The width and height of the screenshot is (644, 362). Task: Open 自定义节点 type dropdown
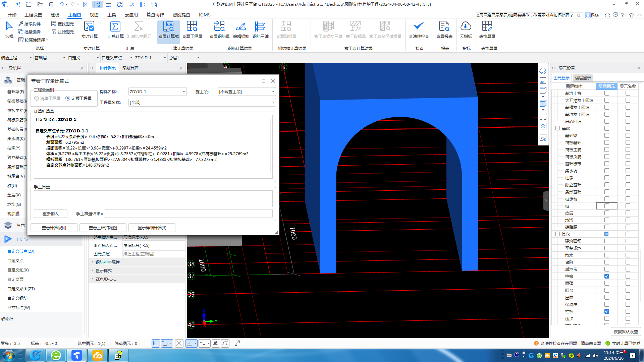tap(117, 58)
